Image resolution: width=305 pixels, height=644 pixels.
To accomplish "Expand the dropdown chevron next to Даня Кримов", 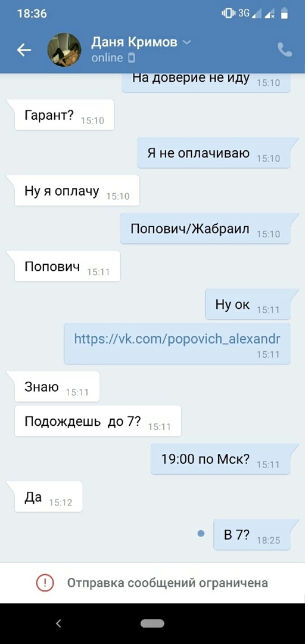I will pos(186,42).
